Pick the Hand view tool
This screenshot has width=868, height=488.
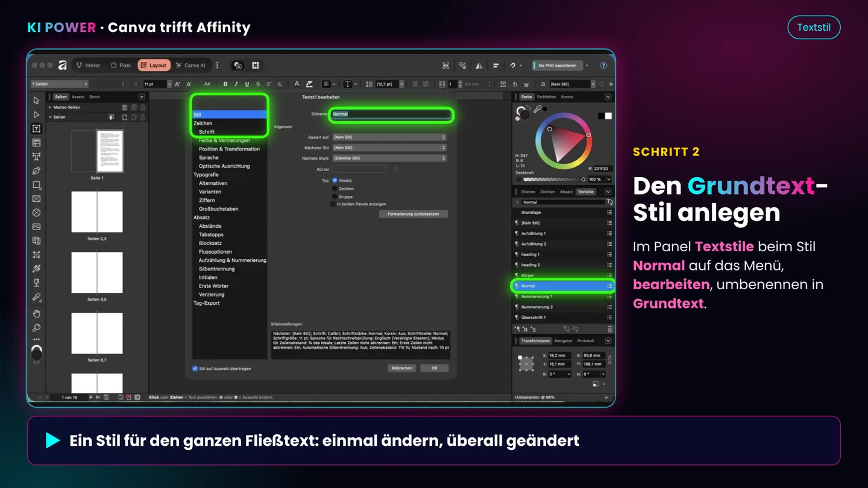click(36, 313)
